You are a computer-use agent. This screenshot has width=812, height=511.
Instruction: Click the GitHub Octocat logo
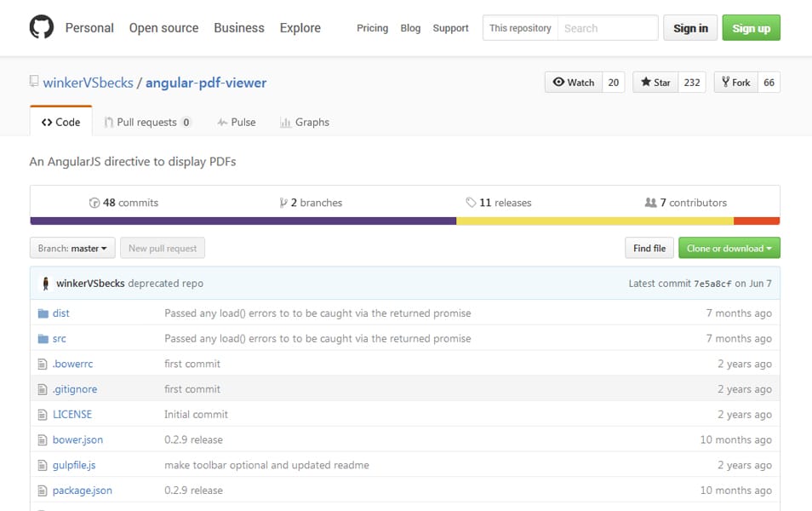[x=42, y=27]
